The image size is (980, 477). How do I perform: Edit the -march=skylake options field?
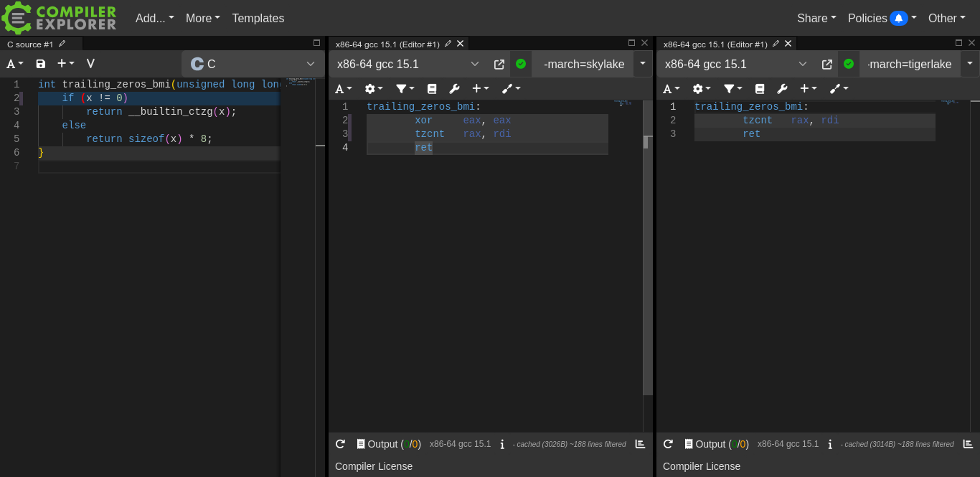click(x=584, y=64)
